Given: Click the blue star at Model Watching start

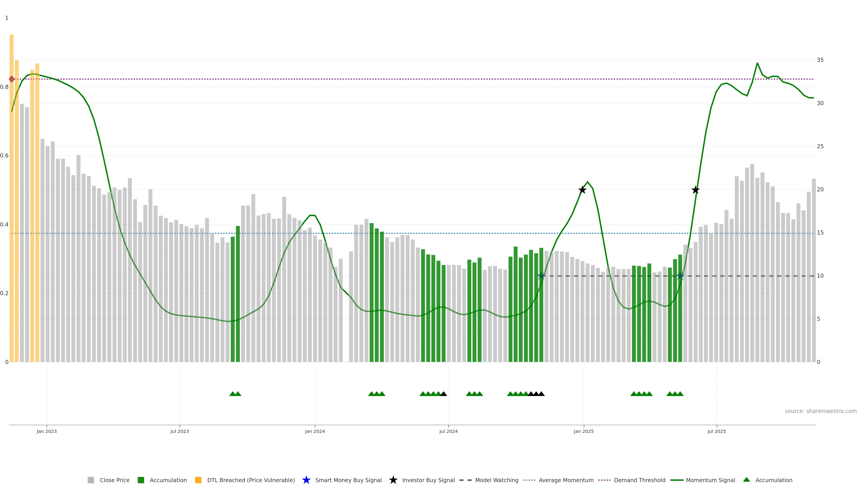Looking at the screenshot, I should tap(541, 276).
